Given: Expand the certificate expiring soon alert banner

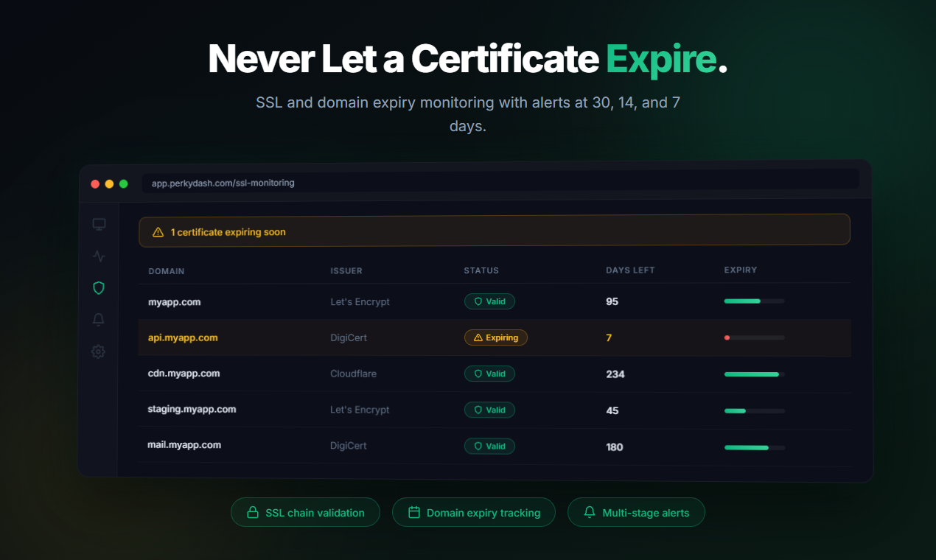Looking at the screenshot, I should click(494, 229).
